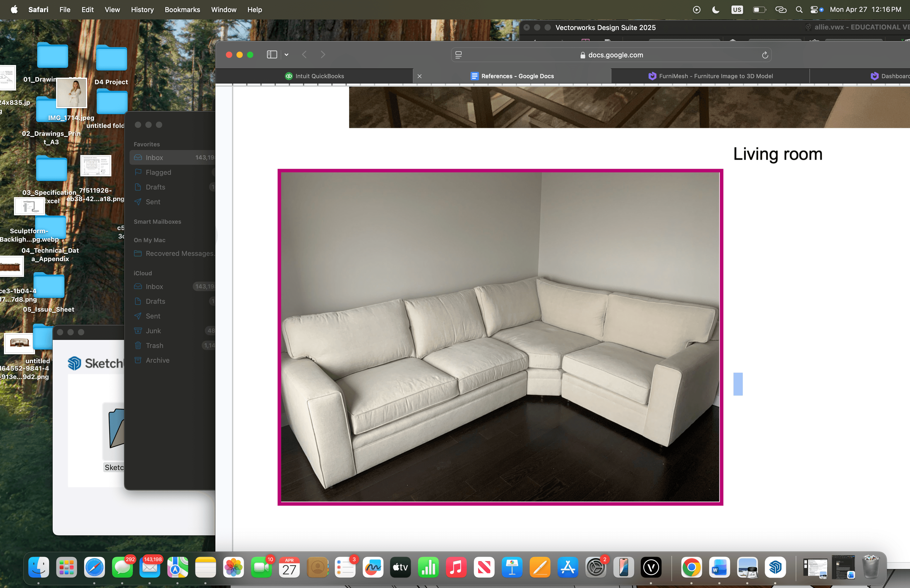
Task: Open the Inbox under Favorites in Mail
Action: point(172,158)
